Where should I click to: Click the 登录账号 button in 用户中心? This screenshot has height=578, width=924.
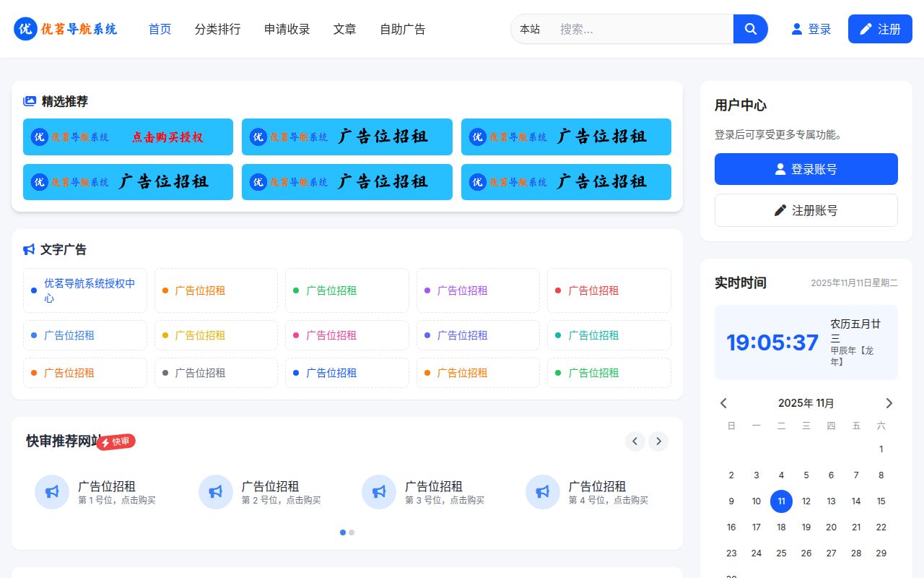pyautogui.click(x=806, y=168)
